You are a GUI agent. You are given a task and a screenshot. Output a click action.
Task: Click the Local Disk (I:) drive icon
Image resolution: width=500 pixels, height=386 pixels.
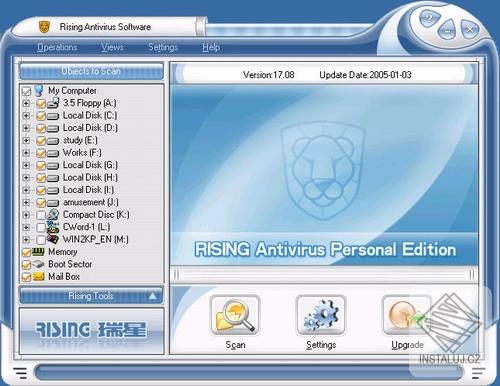pos(53,190)
